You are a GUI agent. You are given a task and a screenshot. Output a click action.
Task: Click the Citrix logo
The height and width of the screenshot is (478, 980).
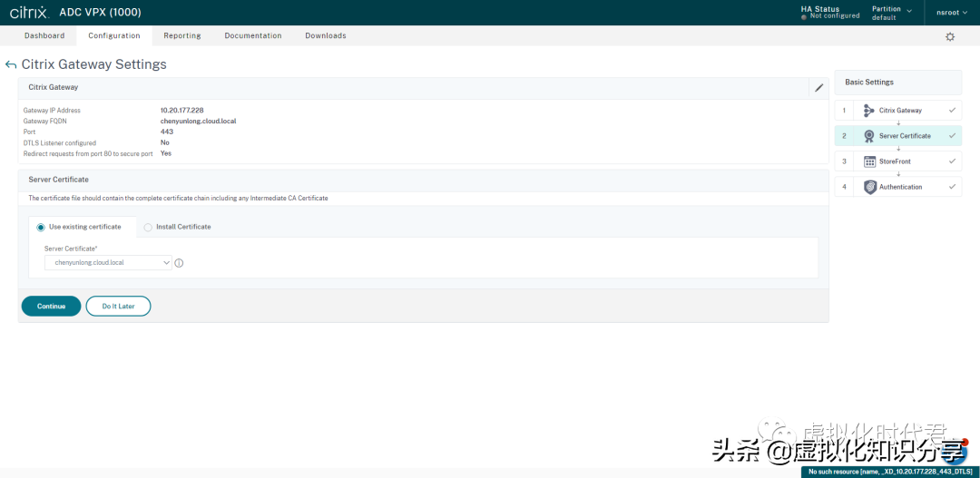point(29,13)
